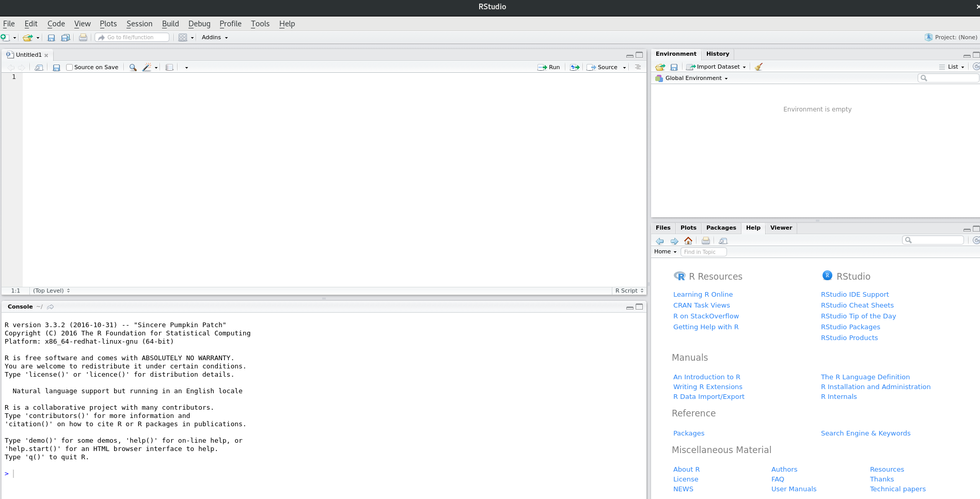Click Save Workspace icon in Environment pane
Image resolution: width=980 pixels, height=499 pixels.
674,67
